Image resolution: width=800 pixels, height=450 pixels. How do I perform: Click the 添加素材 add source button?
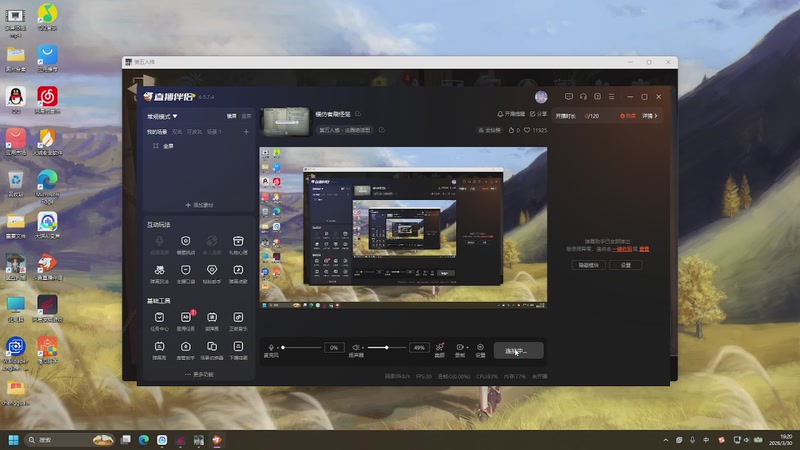[199, 205]
